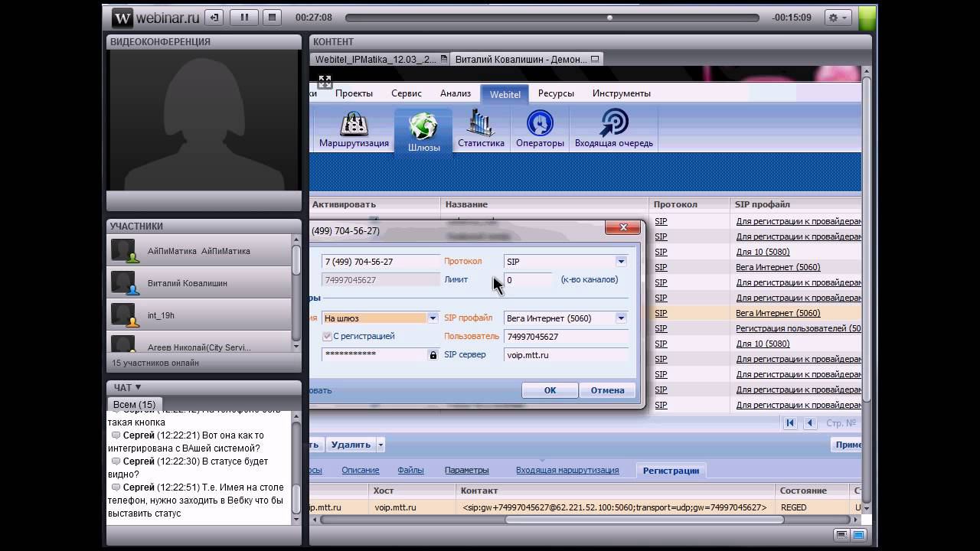The height and width of the screenshot is (551, 980).
Task: Stop the webinar recording playback
Action: tap(272, 17)
